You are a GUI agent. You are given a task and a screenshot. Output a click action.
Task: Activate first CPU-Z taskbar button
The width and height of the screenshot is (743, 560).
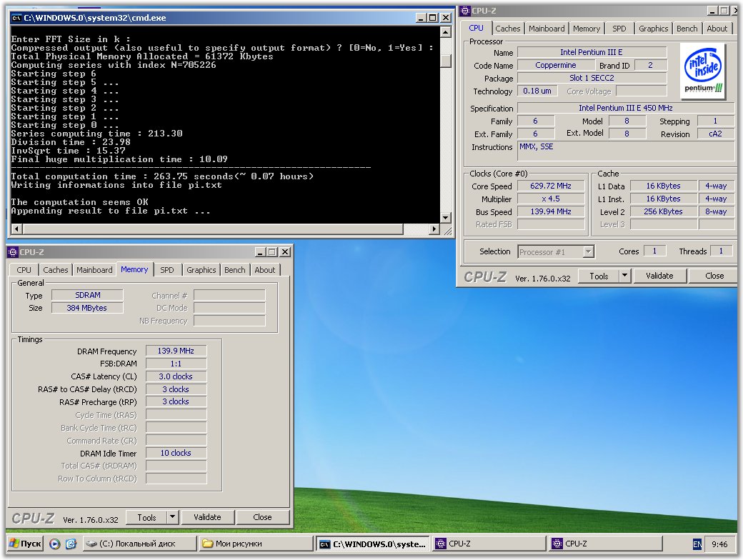[489, 544]
